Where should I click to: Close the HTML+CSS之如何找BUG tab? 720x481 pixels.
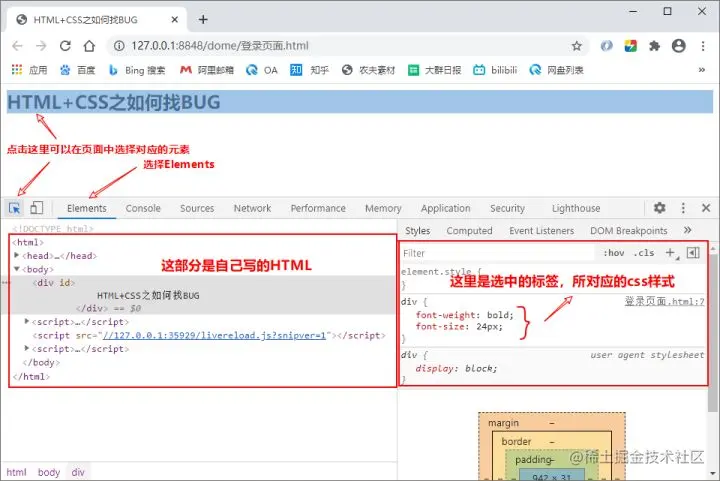click(x=174, y=20)
